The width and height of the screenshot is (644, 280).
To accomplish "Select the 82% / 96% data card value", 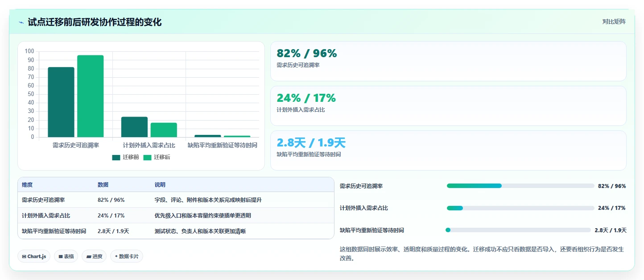I will (307, 54).
